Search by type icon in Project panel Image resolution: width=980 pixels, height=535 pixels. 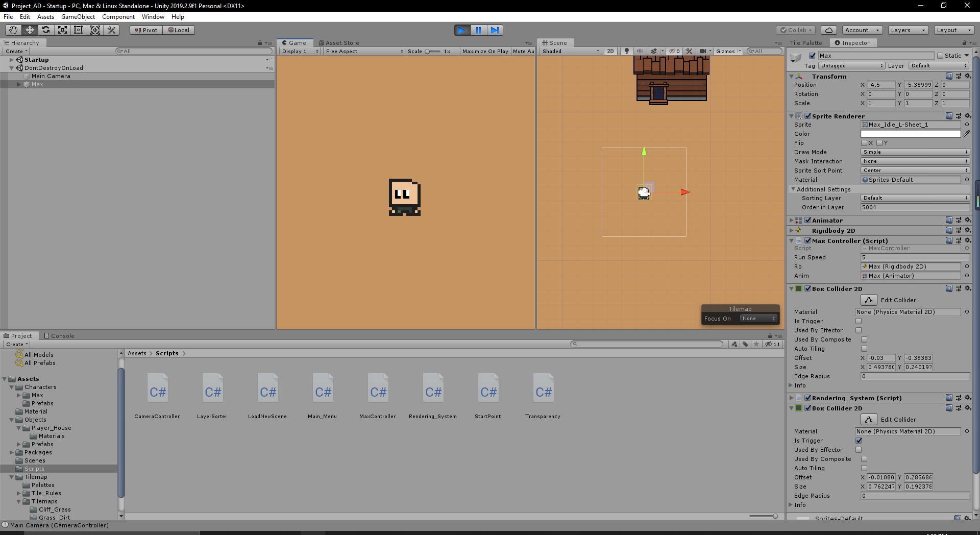734,344
